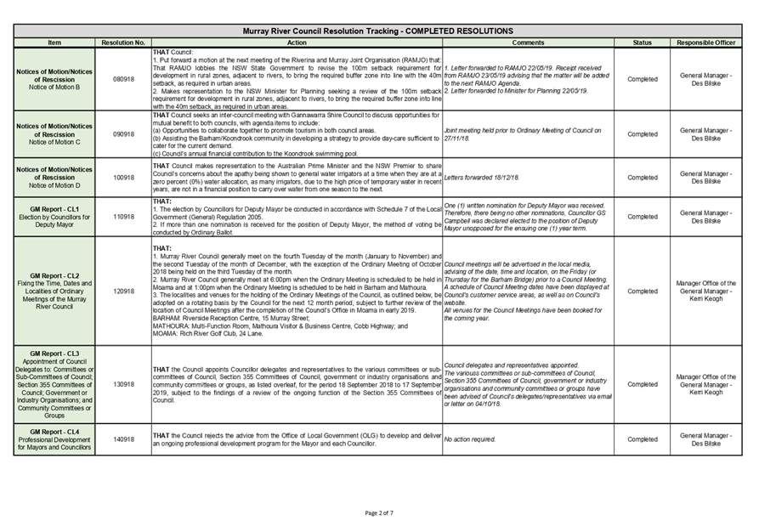Select the 'Notice of Motion C' item cell
759x532 pixels.
(54, 133)
